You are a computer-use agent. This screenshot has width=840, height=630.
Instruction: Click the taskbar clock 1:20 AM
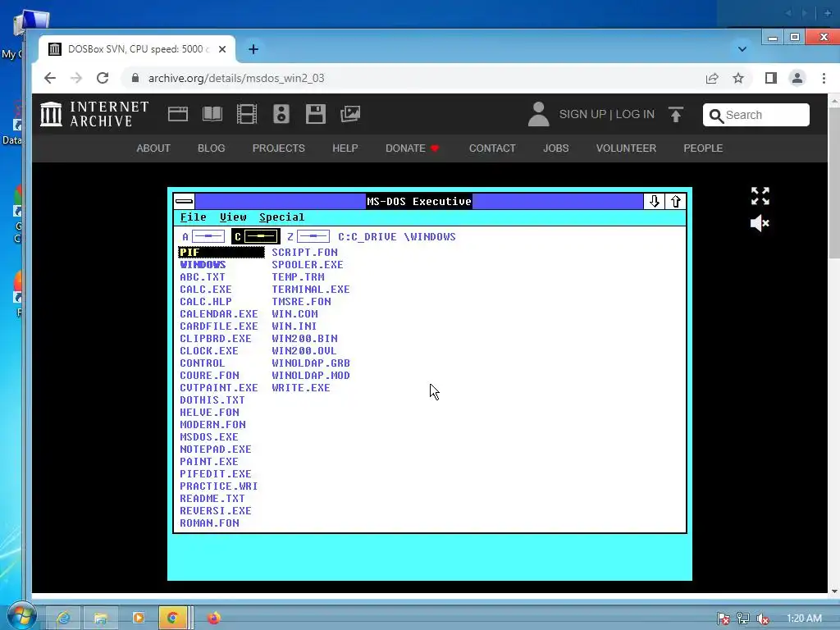point(804,619)
